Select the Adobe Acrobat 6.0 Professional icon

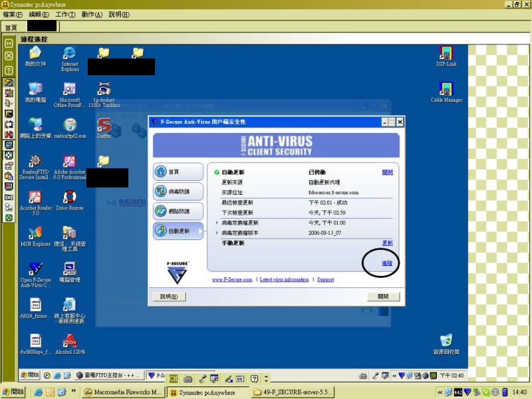(70, 167)
